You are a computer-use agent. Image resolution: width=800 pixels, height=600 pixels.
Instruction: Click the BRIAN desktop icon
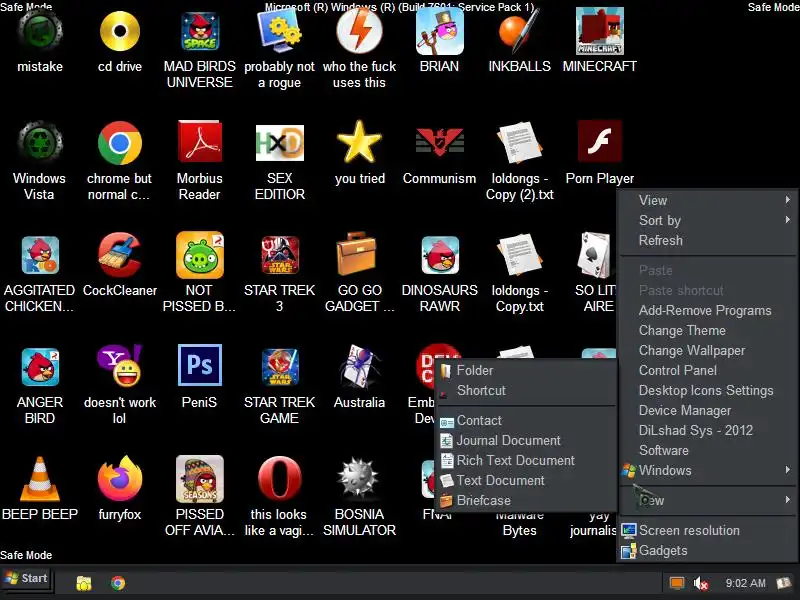[439, 32]
